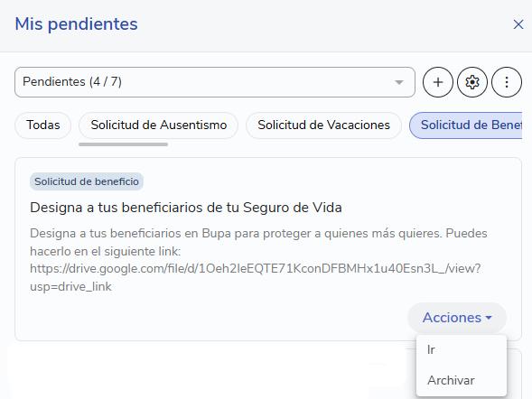The image size is (532, 399).
Task: Expand the Pendientes (4 / 7) dropdown
Action: 215,82
